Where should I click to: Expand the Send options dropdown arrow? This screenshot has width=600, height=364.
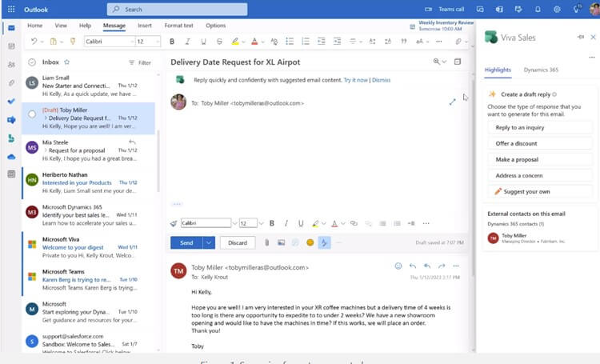[209, 242]
